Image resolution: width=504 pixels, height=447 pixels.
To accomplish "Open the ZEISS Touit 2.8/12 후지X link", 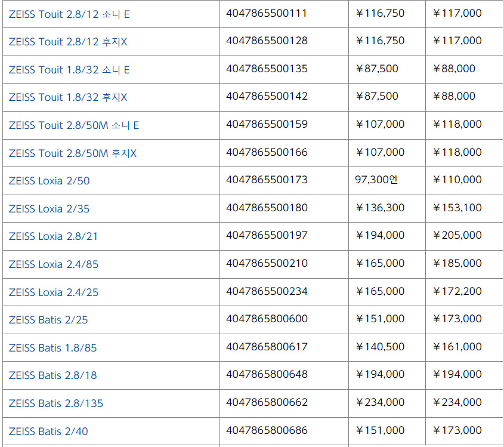I will pyautogui.click(x=68, y=42).
